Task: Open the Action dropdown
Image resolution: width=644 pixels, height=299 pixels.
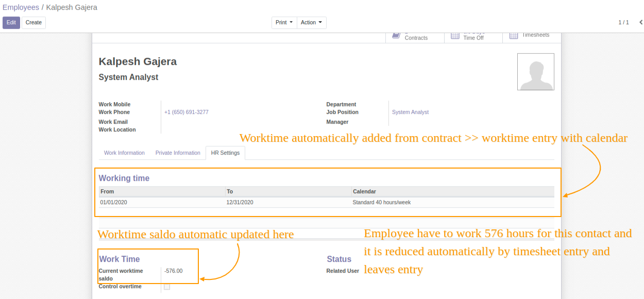Action: click(312, 23)
